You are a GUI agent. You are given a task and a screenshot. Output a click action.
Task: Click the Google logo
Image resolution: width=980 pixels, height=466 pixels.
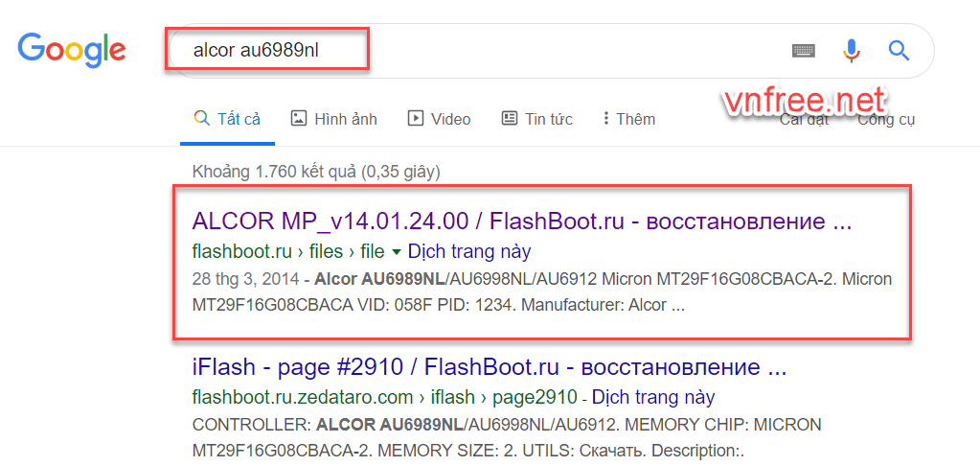click(x=72, y=50)
